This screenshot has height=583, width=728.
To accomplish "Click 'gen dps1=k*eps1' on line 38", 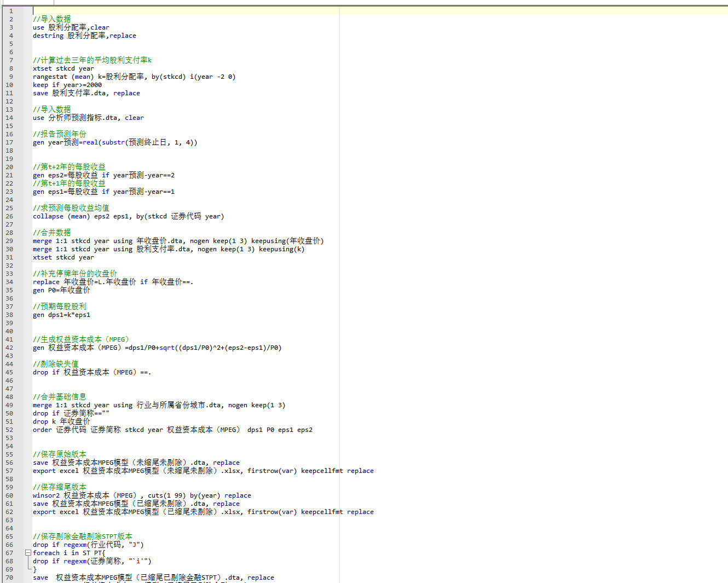I will (61, 315).
